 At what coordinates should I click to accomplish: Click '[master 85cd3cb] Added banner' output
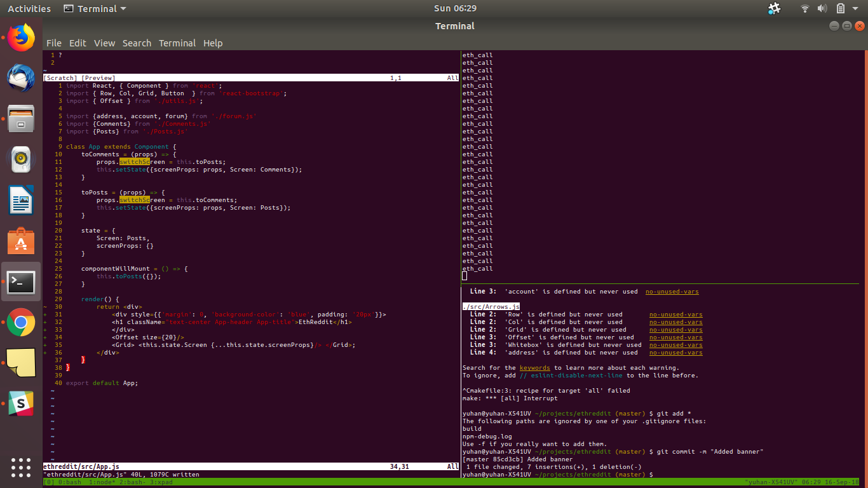click(518, 459)
